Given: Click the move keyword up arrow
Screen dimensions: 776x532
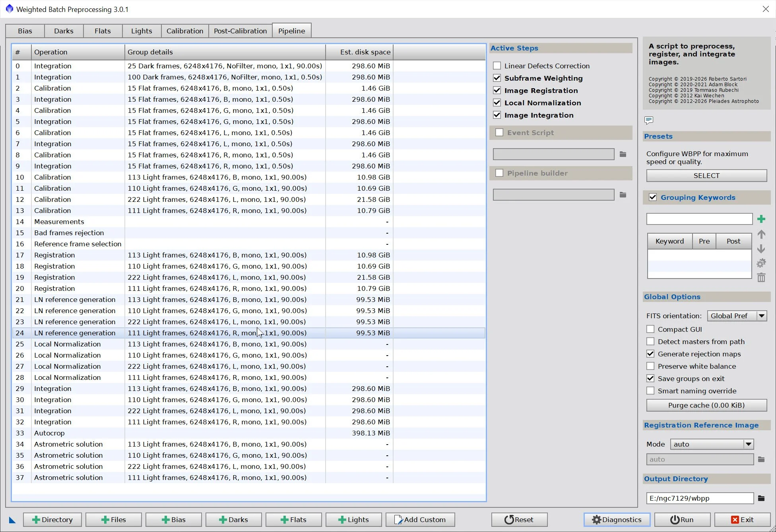Looking at the screenshot, I should click(761, 234).
